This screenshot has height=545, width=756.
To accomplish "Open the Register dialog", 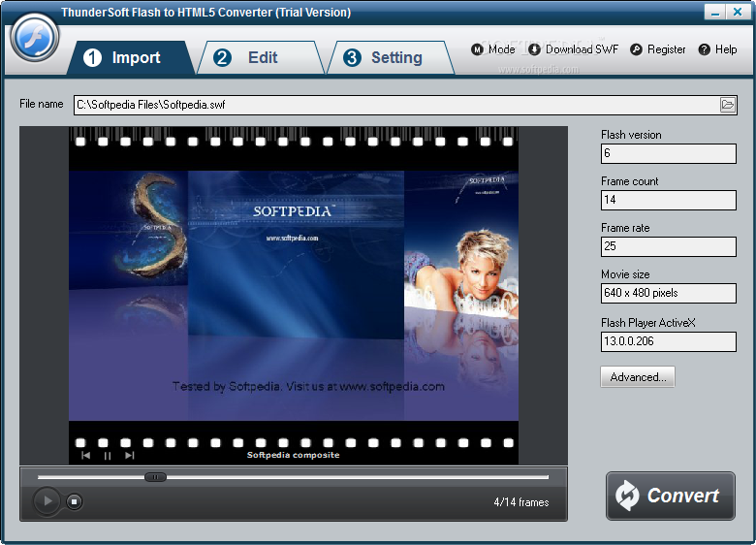I will [x=658, y=49].
